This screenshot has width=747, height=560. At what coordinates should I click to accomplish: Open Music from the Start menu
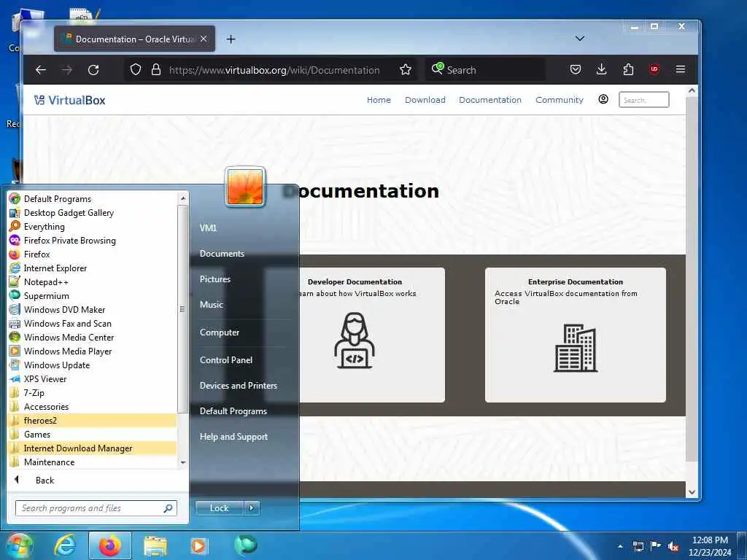(x=211, y=305)
